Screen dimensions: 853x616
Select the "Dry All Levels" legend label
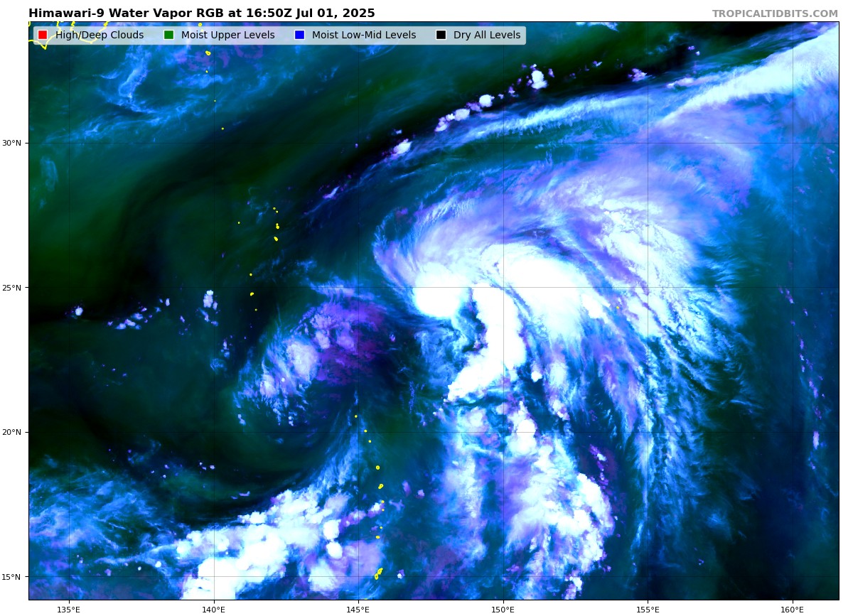pyautogui.click(x=487, y=36)
